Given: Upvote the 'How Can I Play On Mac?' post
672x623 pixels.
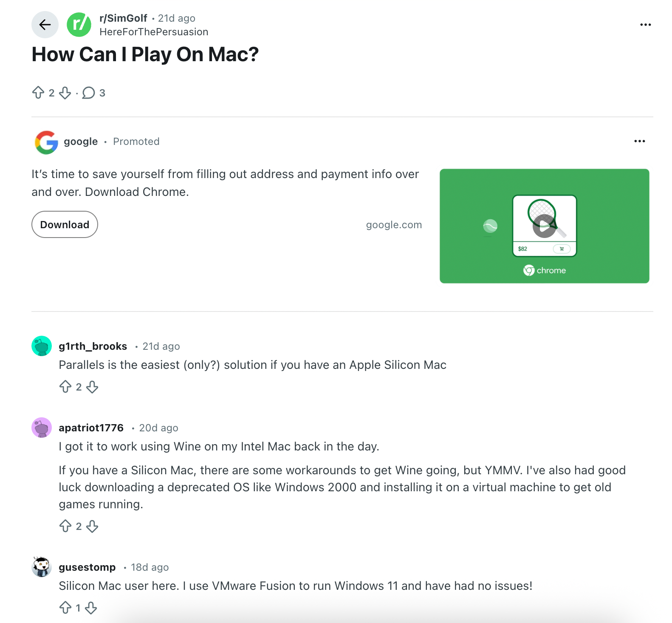Looking at the screenshot, I should 38,93.
